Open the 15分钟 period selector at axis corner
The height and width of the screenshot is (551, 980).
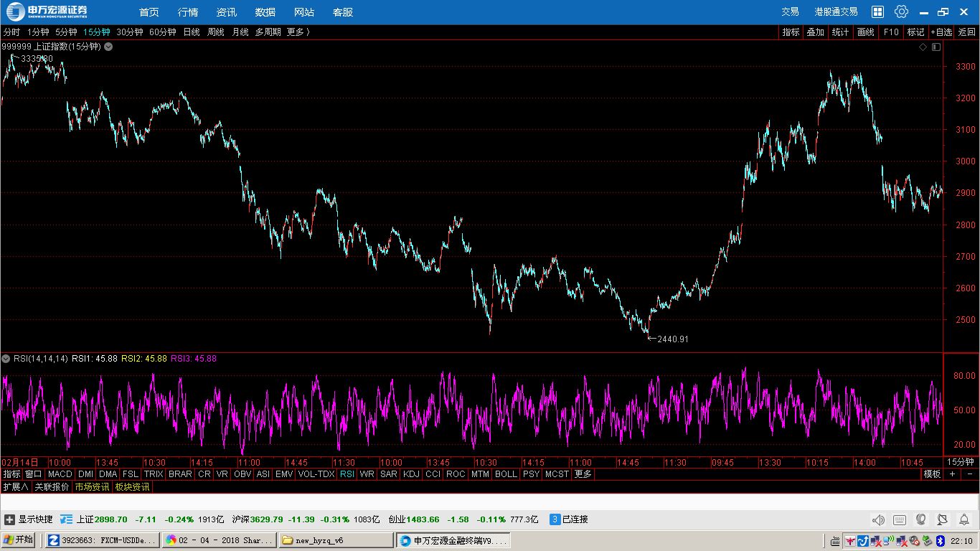pyautogui.click(x=961, y=462)
